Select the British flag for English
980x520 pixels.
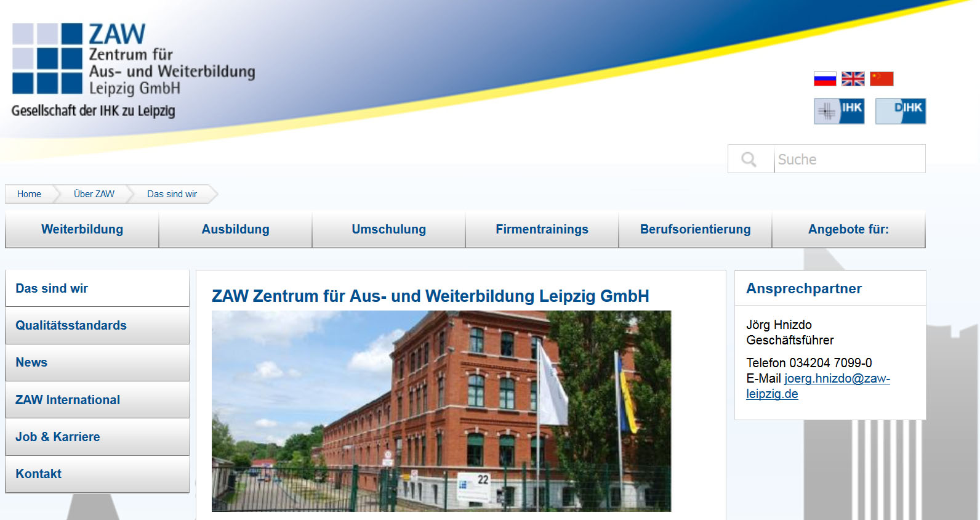(x=853, y=79)
